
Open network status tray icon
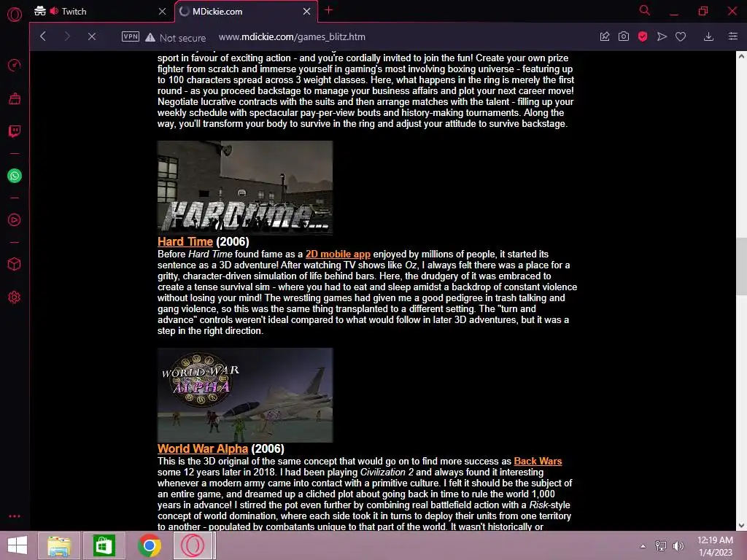click(x=661, y=546)
